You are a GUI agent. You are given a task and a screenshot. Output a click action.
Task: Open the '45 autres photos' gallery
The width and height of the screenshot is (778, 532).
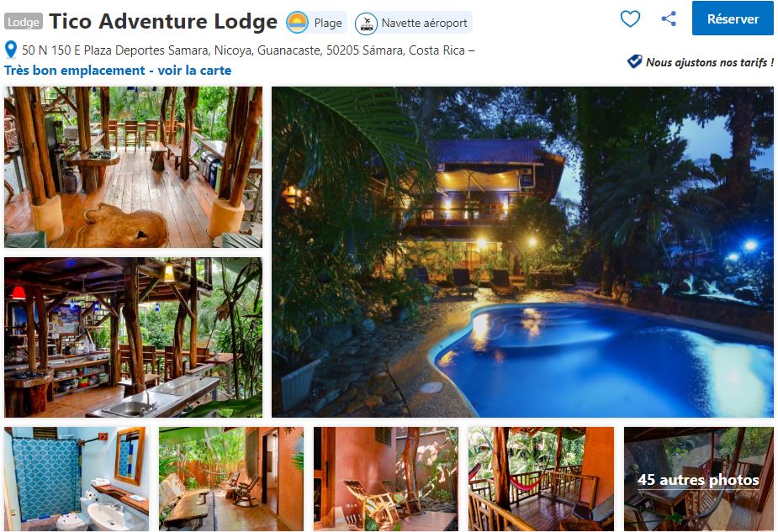tap(698, 479)
